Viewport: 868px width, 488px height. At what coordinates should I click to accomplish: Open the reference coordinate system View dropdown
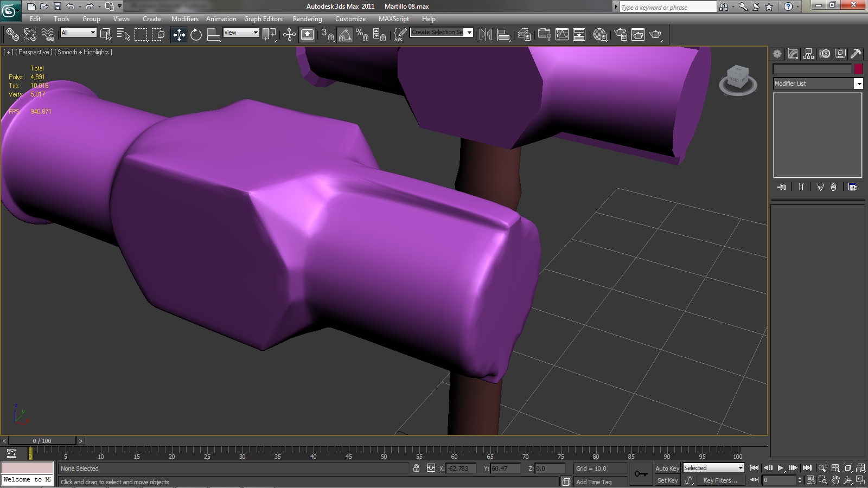point(241,33)
